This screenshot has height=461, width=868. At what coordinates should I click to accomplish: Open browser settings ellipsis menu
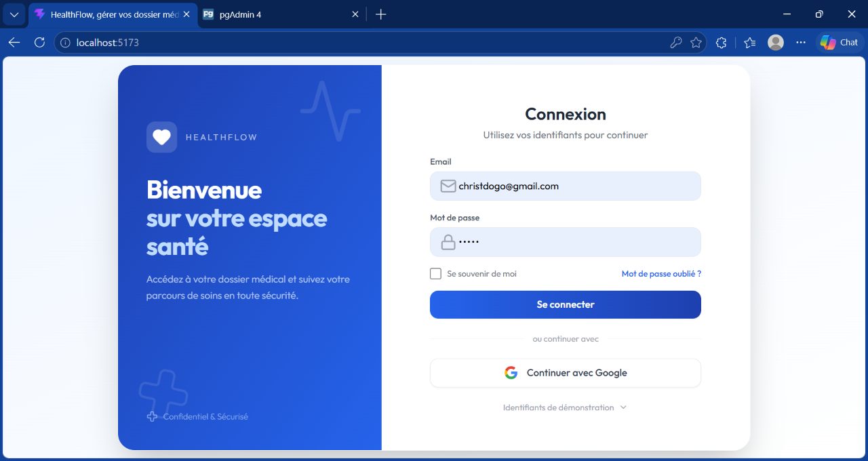pyautogui.click(x=801, y=42)
